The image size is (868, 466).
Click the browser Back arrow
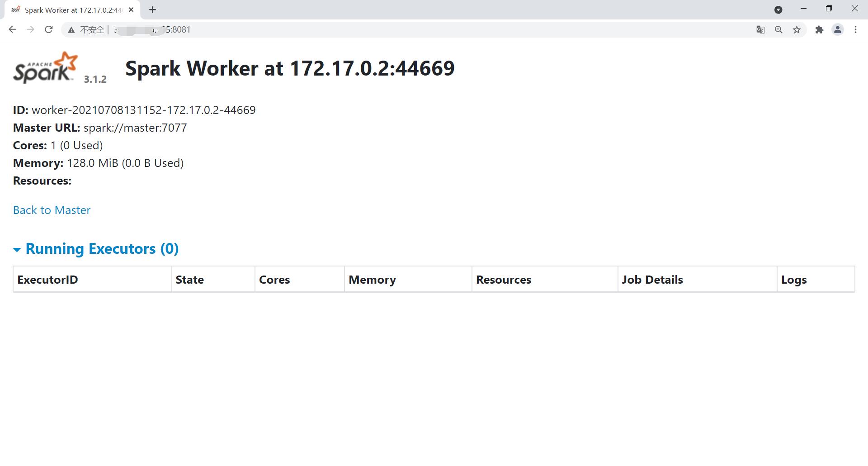[12, 29]
